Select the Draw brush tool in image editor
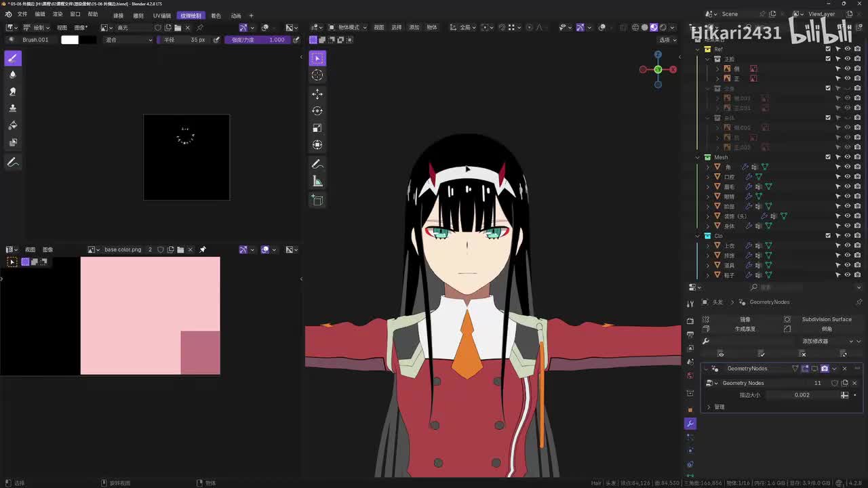The height and width of the screenshot is (488, 868). coord(12,58)
